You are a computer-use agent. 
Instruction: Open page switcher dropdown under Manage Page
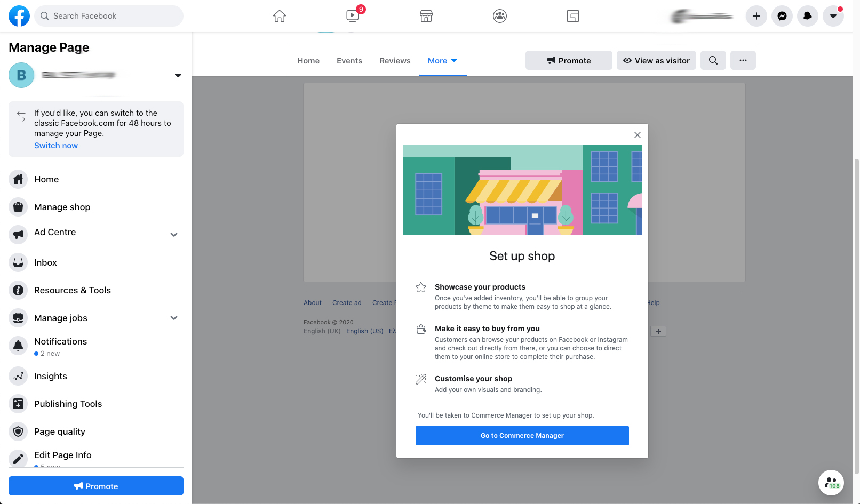tap(178, 75)
